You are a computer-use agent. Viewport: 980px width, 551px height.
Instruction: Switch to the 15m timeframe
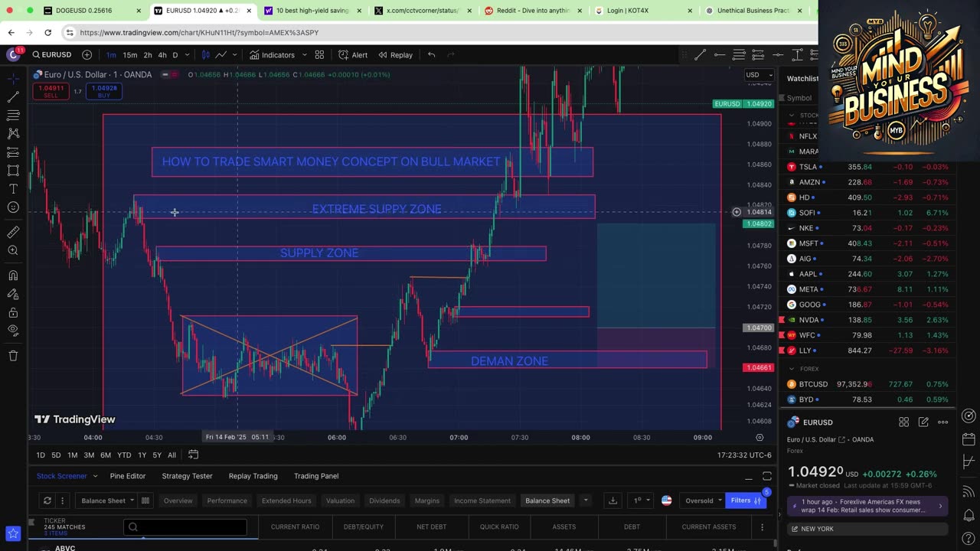[130, 55]
